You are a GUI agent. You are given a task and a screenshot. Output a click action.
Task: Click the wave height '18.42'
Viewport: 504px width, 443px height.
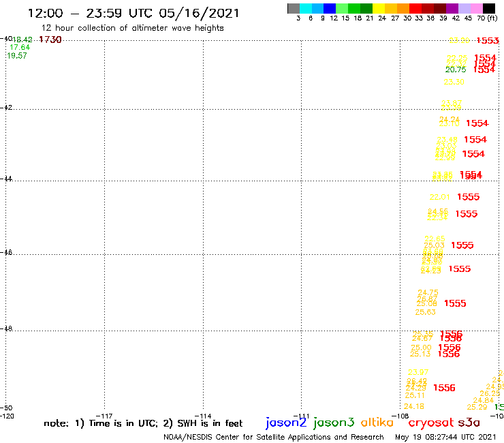[x=22, y=40]
